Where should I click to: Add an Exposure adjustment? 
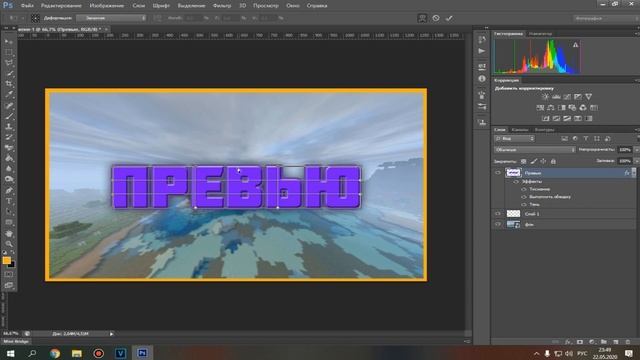[578, 97]
